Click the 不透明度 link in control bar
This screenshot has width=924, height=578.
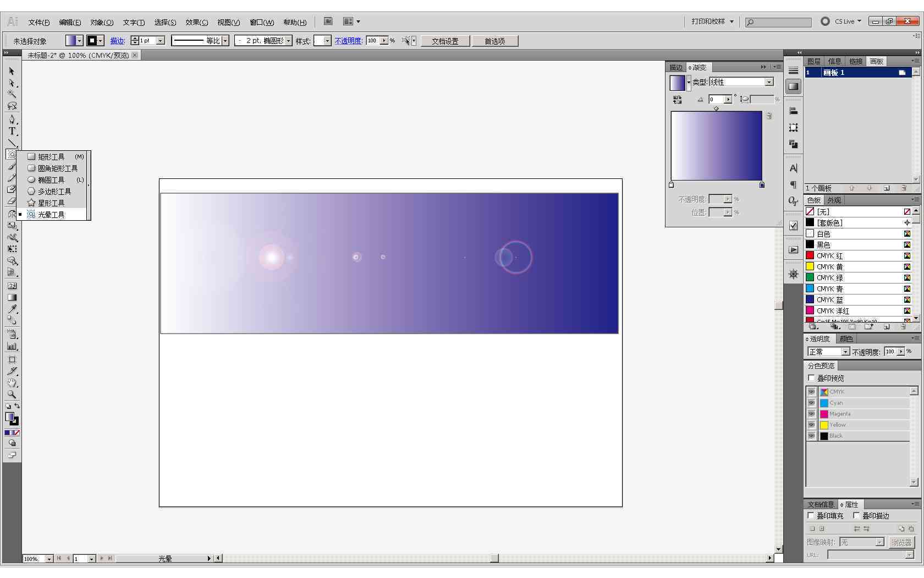point(349,41)
